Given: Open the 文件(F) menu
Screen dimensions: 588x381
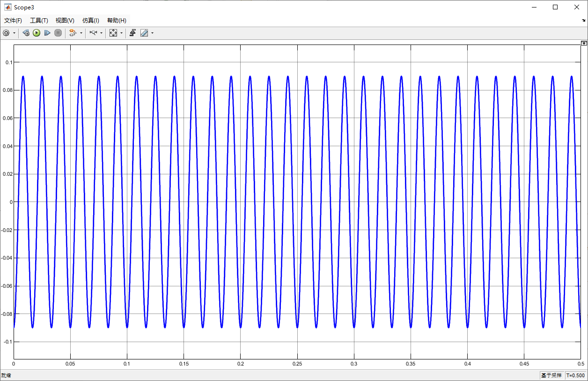Looking at the screenshot, I should (x=13, y=21).
